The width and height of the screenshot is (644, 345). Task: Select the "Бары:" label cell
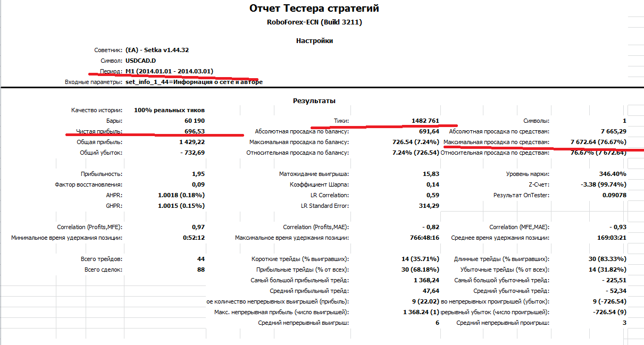(x=114, y=121)
